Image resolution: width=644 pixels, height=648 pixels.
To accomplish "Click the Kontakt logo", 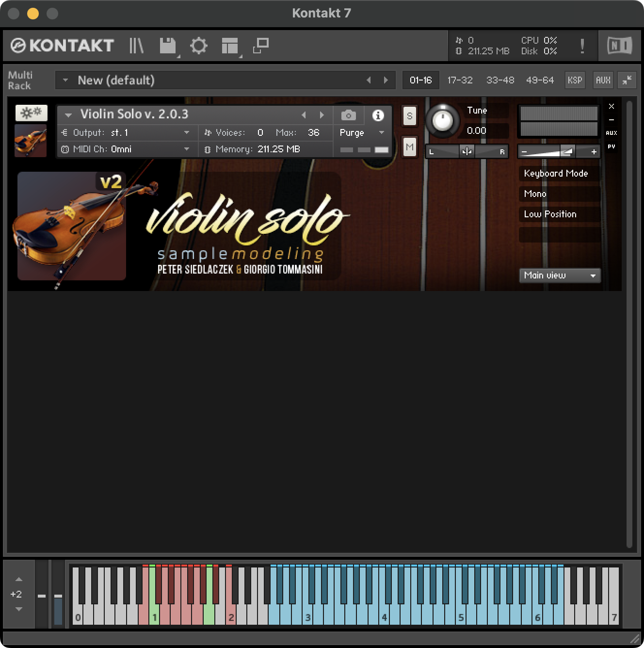I will tap(62, 46).
